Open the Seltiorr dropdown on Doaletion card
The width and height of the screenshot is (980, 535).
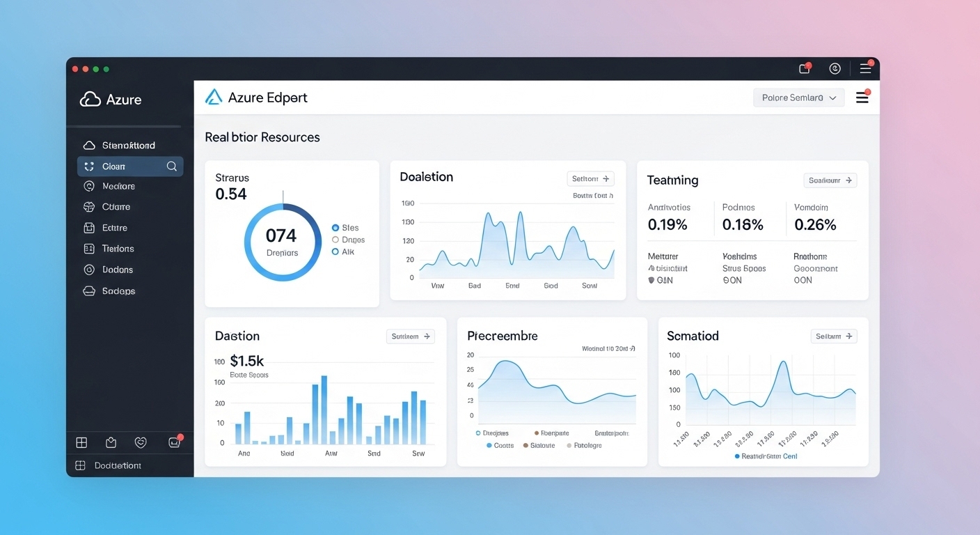[x=590, y=178]
